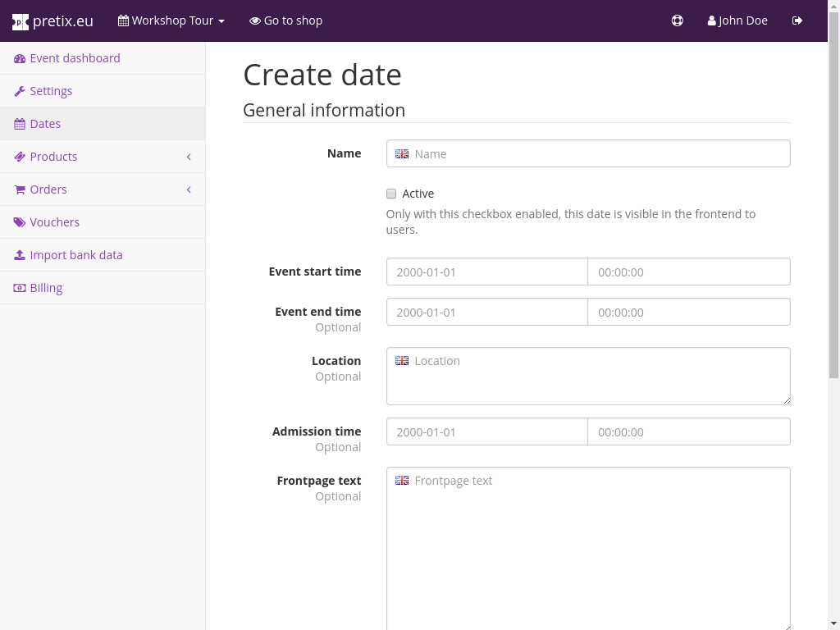Select Dates in the sidebar
840x630 pixels.
[103, 124]
